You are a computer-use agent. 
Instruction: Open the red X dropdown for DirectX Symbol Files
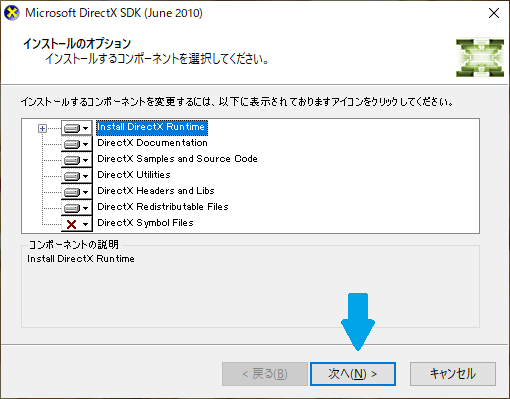[76, 224]
